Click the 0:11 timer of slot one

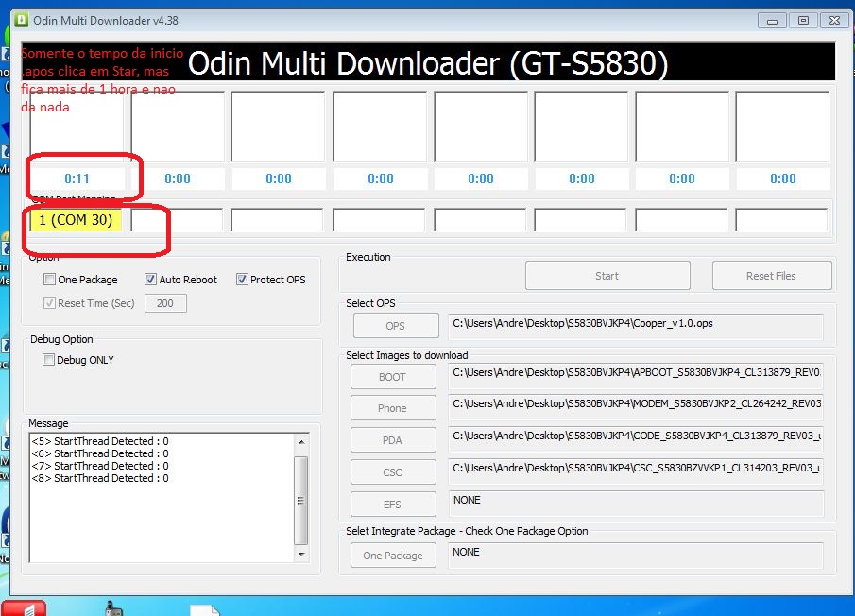[77, 179]
